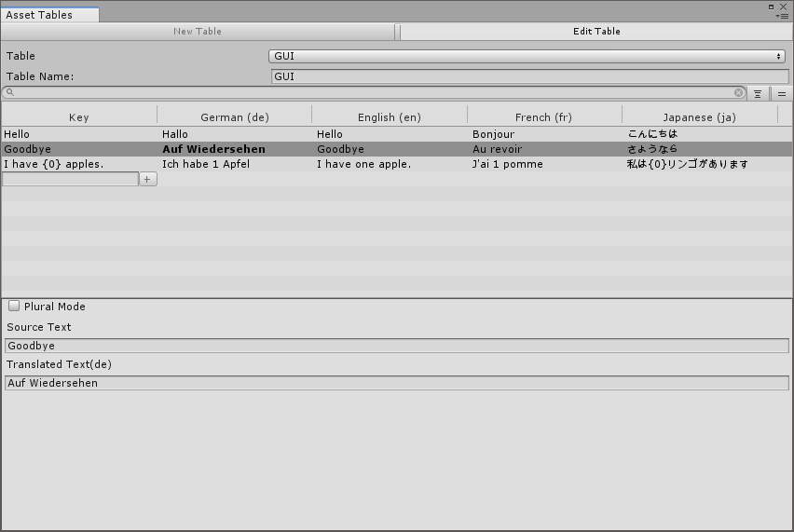
Task: Open the panel options menu icon
Action: (x=782, y=16)
